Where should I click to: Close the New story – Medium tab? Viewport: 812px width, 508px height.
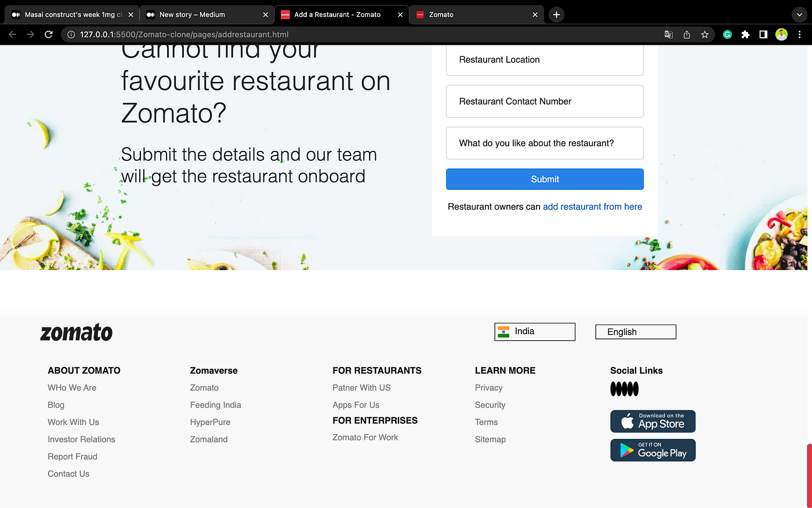coord(266,15)
